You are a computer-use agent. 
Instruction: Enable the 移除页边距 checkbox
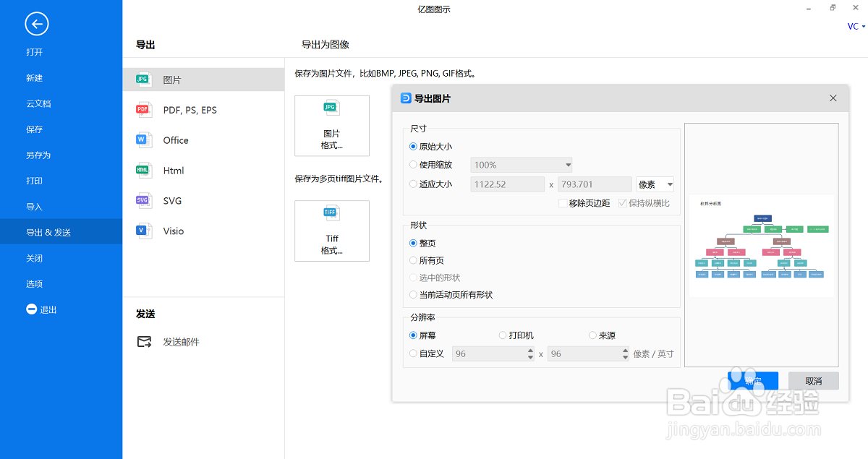pos(564,203)
